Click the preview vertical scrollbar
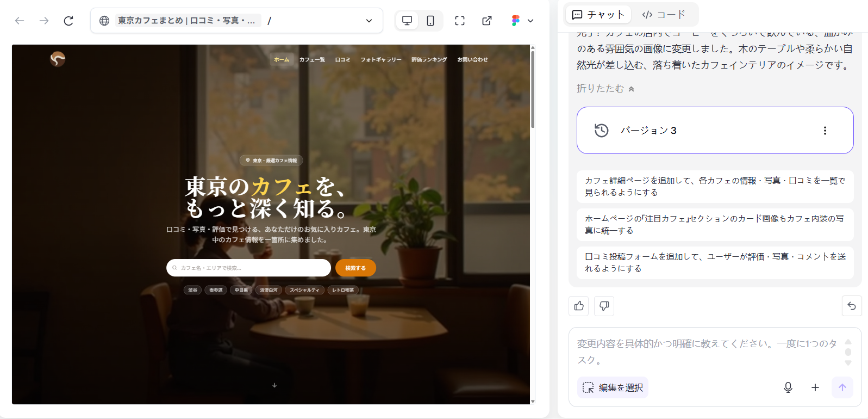The width and height of the screenshot is (868, 419). 533,90
